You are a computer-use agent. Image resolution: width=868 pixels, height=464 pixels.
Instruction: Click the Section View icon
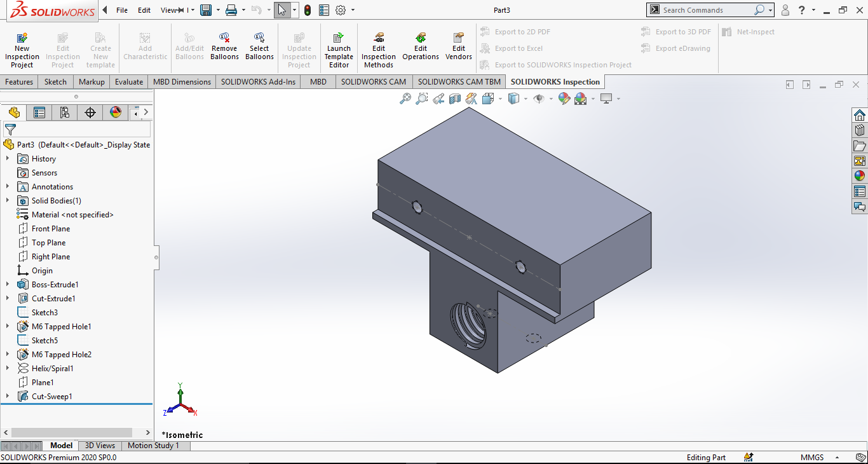[x=455, y=99]
